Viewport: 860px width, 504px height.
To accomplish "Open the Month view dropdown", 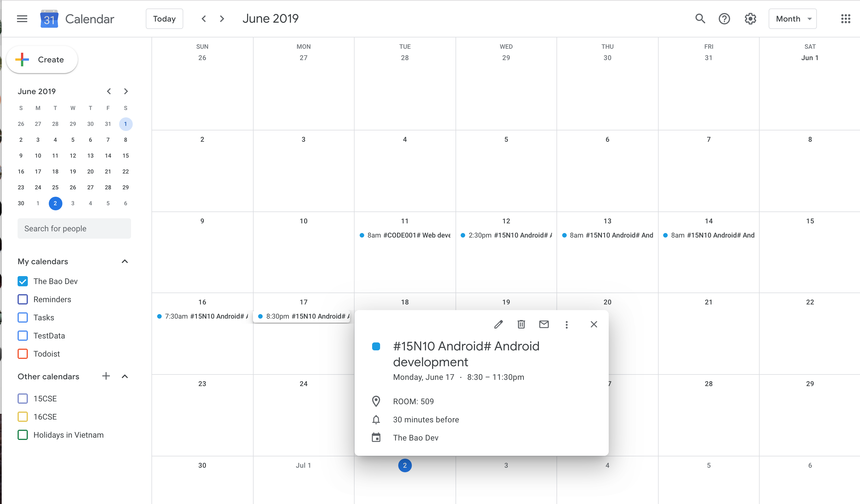I will click(792, 19).
